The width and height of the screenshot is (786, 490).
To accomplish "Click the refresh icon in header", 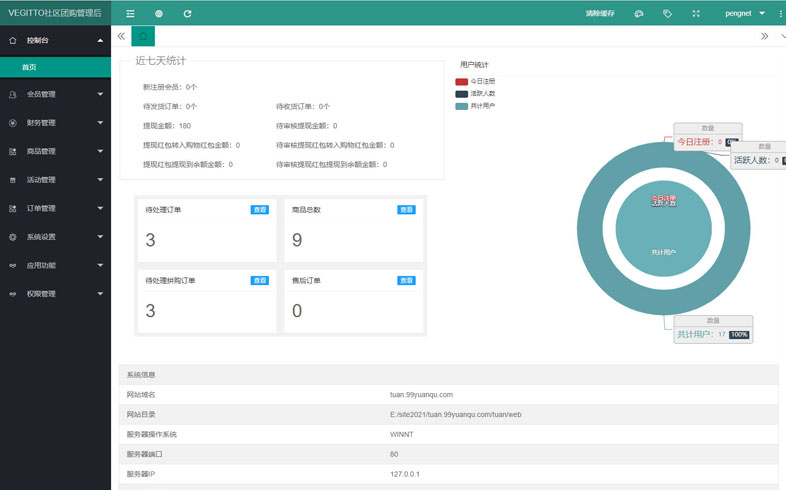I will click(187, 14).
